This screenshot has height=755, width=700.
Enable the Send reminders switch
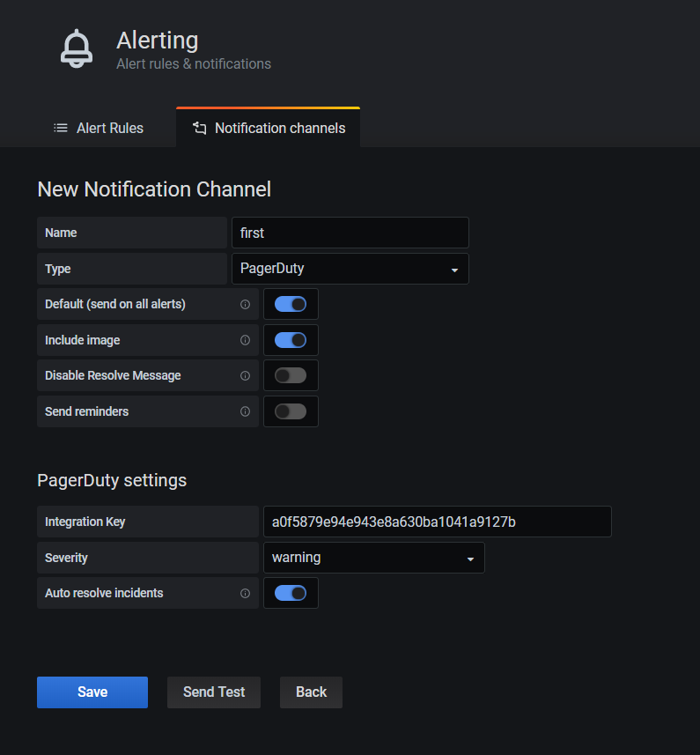pyautogui.click(x=291, y=411)
